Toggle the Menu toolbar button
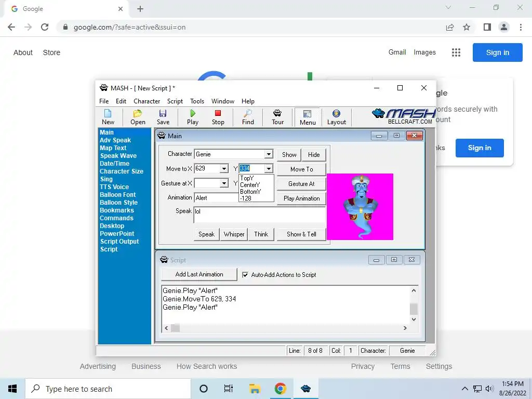The height and width of the screenshot is (399, 532). tap(308, 117)
